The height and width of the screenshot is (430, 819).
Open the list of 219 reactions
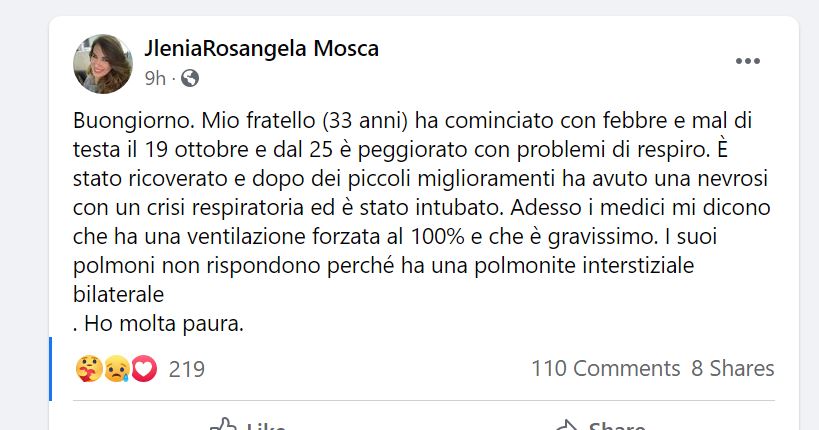186,369
